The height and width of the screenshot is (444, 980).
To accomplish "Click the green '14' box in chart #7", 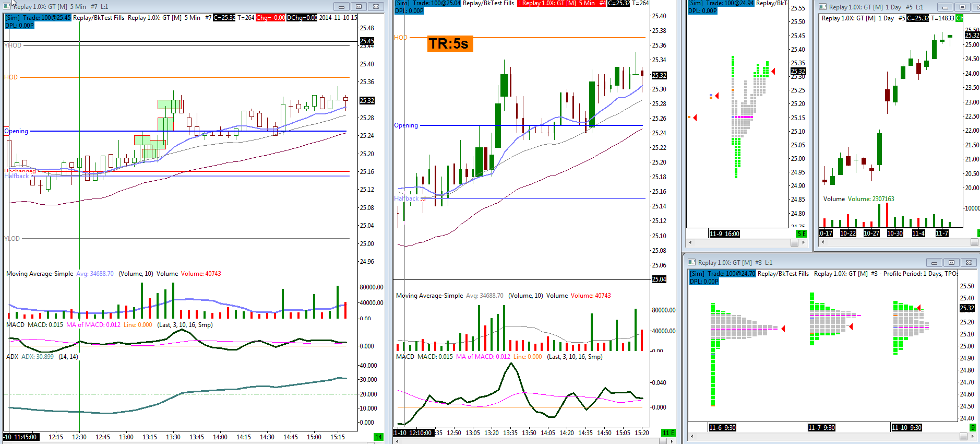I will point(379,437).
